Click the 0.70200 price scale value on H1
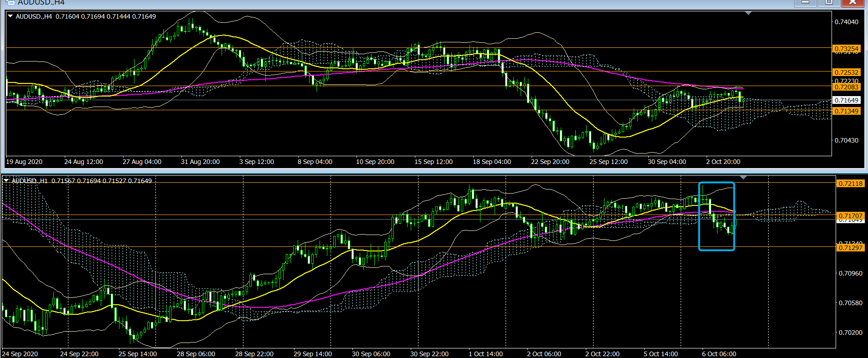The width and height of the screenshot is (868, 358). 851,332
